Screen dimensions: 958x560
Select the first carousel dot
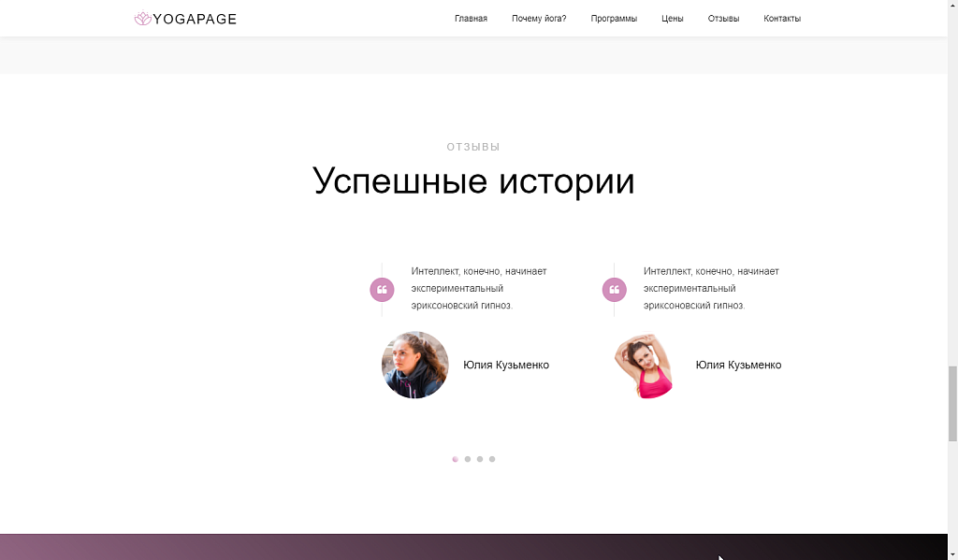pyautogui.click(x=455, y=459)
